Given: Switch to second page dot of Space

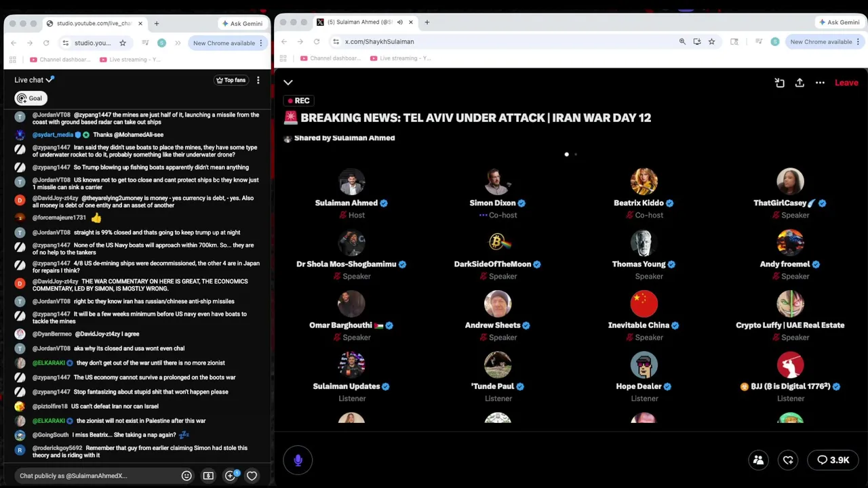Looking at the screenshot, I should pyautogui.click(x=576, y=155).
